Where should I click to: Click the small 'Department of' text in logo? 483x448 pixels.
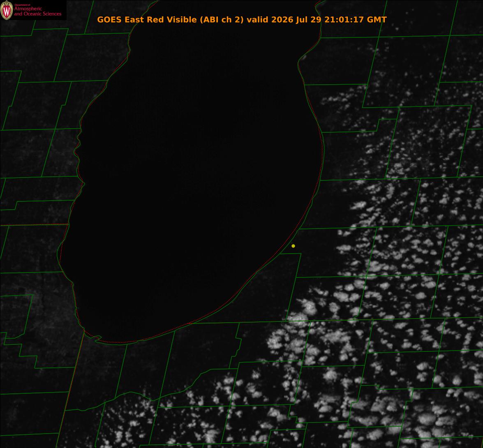(22, 5)
